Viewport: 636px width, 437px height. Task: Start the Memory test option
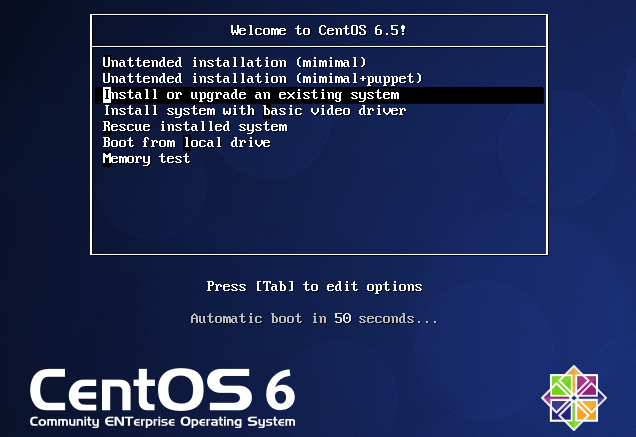(x=146, y=159)
